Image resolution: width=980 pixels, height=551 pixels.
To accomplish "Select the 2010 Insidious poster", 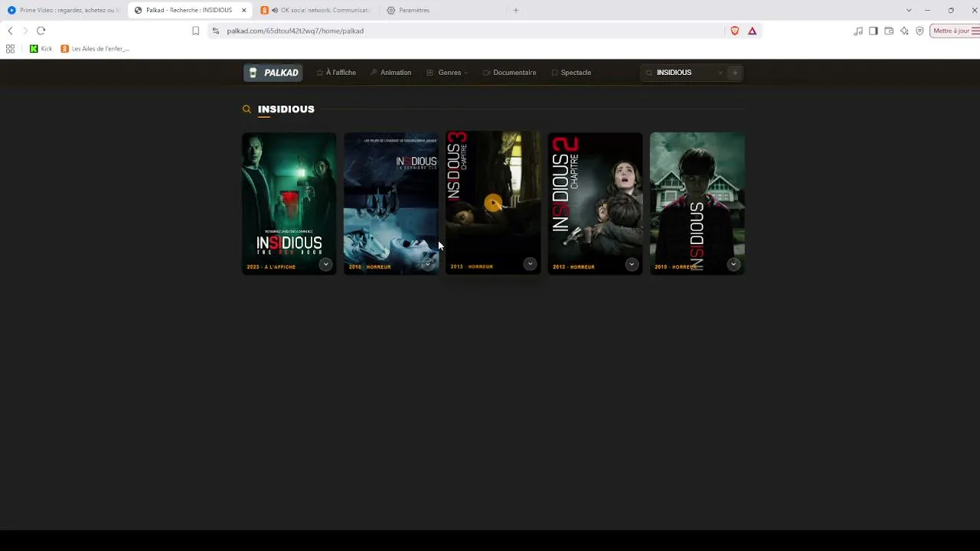I will [697, 203].
